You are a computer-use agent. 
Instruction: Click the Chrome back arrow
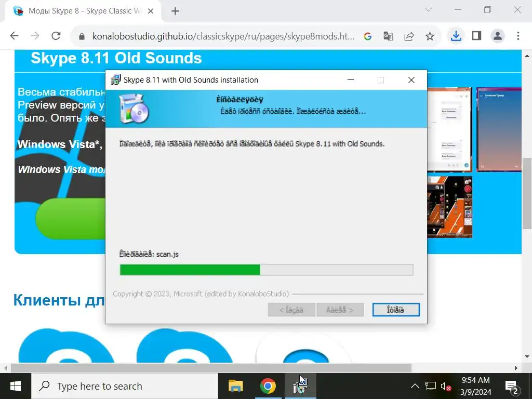tap(14, 36)
